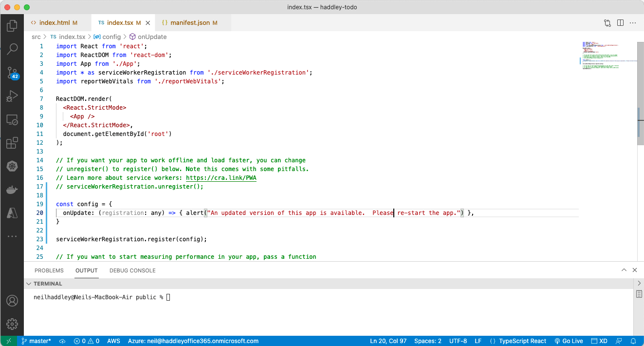Toggle Go Live server in status bar

(x=569, y=341)
